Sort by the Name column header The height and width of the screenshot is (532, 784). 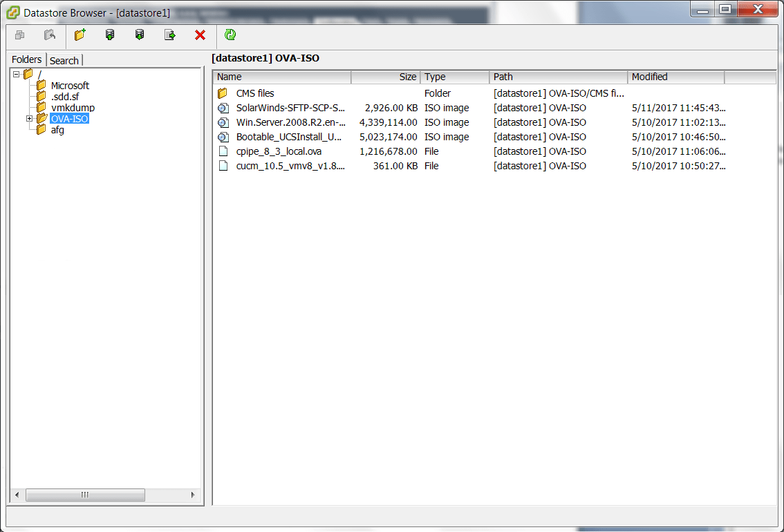click(x=282, y=77)
